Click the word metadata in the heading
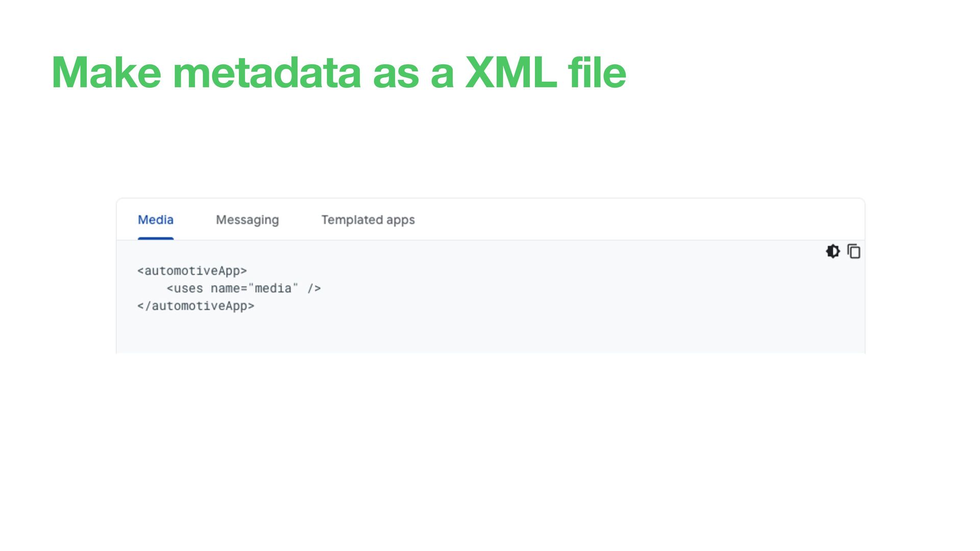980x551 pixels. (x=267, y=72)
